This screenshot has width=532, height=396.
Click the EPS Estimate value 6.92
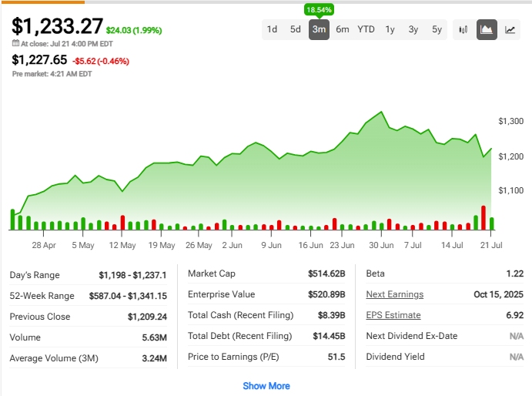tap(515, 315)
